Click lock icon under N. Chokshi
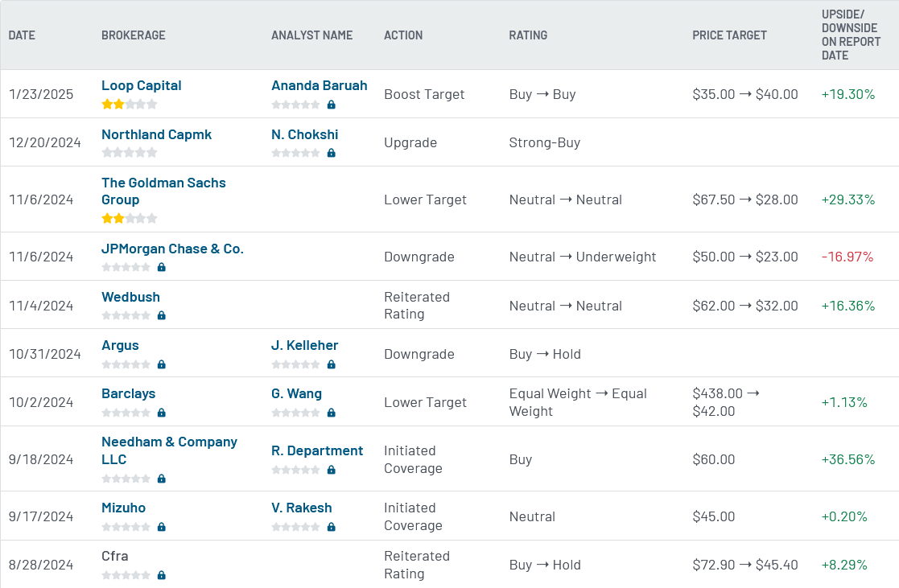 (332, 153)
